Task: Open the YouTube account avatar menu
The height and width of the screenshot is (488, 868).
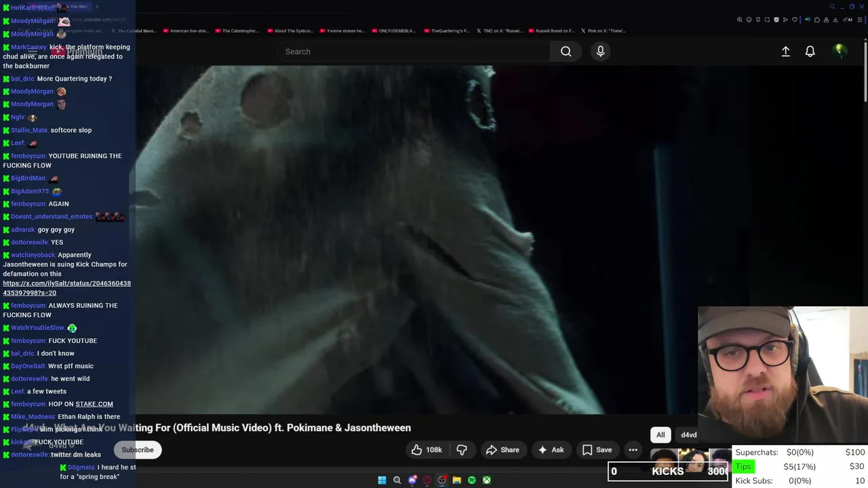Action: (840, 51)
